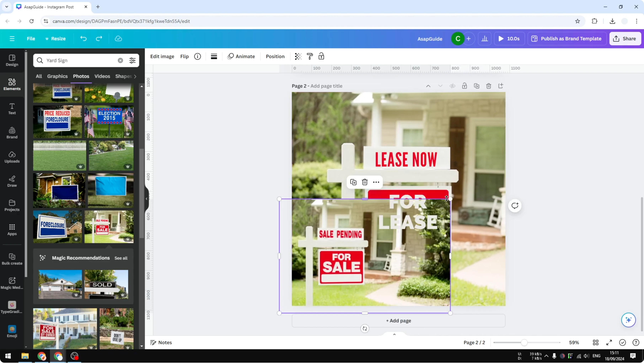See all Magic Recommendations
The height and width of the screenshot is (363, 644).
click(x=121, y=258)
